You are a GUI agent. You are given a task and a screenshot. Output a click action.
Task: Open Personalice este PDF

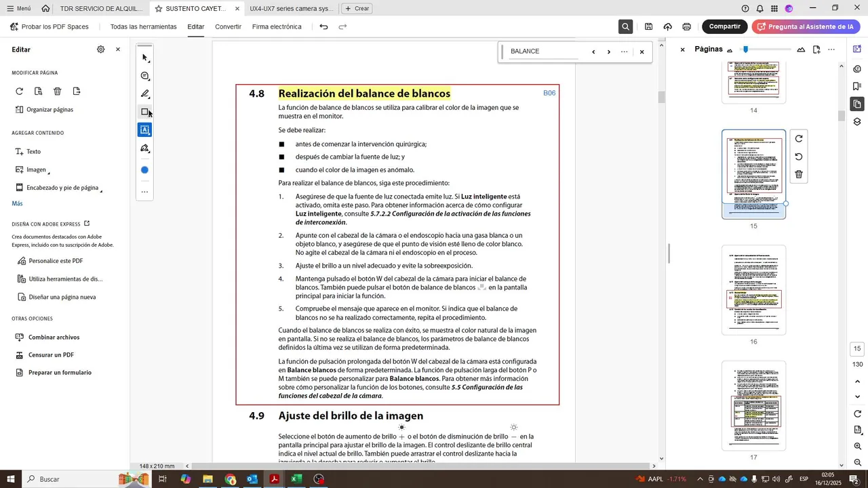(x=50, y=261)
